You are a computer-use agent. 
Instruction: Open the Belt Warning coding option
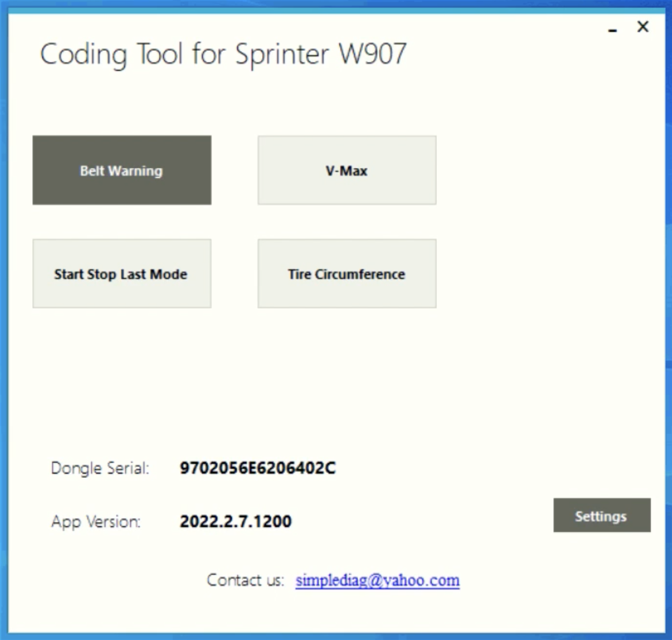click(122, 170)
